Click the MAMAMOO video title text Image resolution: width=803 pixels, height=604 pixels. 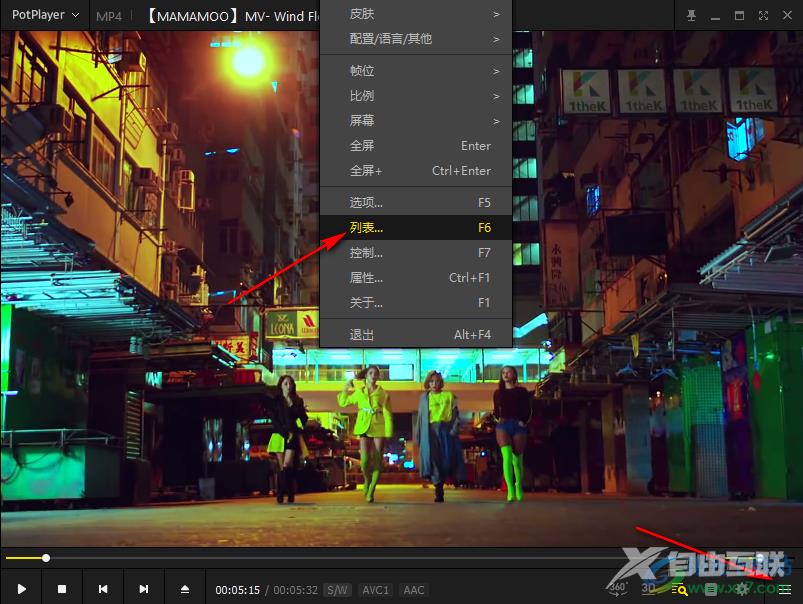(x=233, y=16)
